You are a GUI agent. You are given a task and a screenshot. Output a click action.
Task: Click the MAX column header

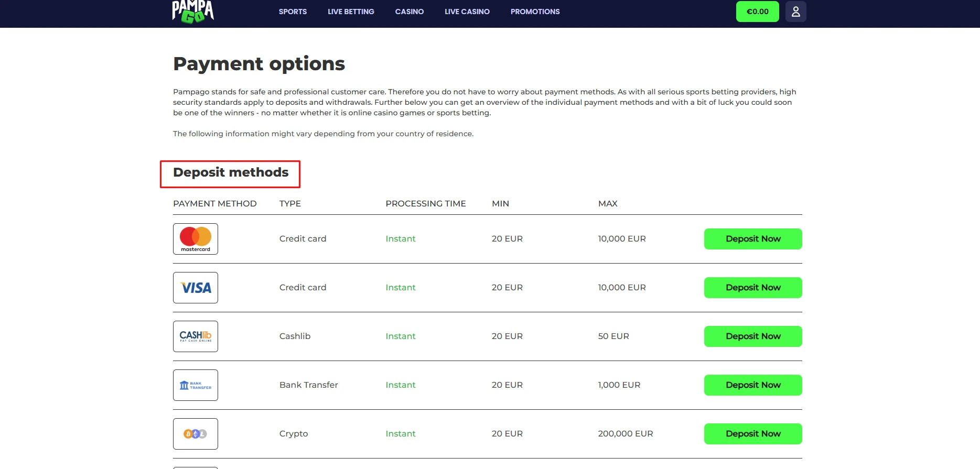point(608,203)
